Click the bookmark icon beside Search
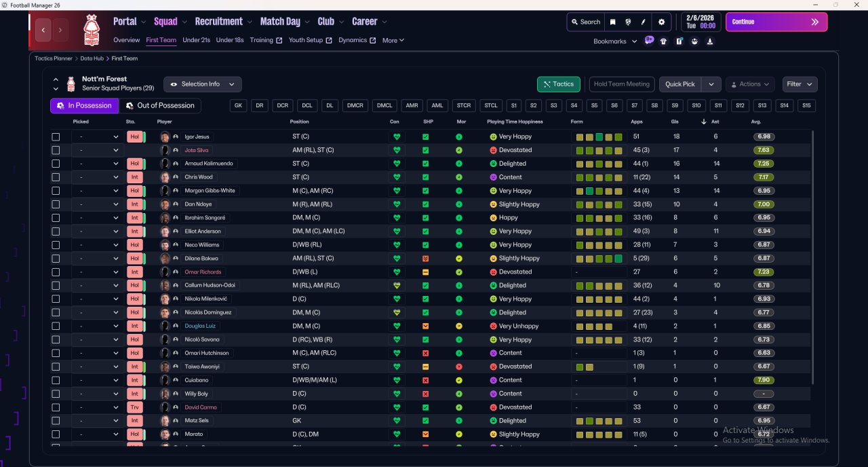 pos(613,22)
